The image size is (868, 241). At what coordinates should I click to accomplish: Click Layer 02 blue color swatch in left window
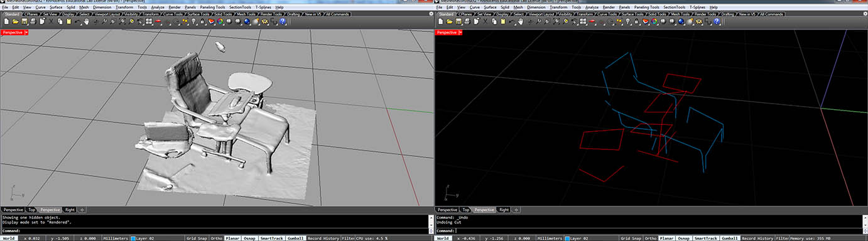[133, 238]
